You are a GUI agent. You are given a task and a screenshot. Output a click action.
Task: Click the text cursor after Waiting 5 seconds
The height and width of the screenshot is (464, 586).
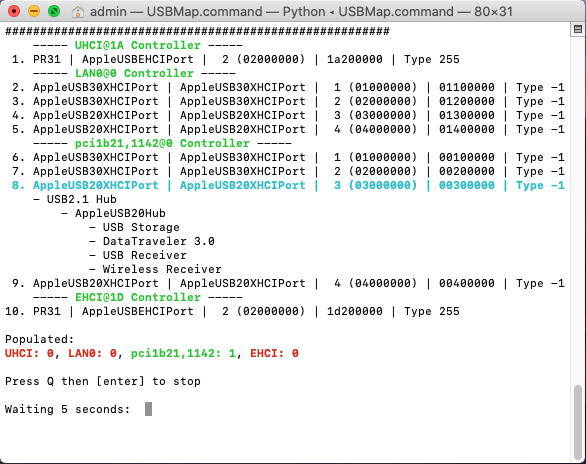[x=148, y=409]
